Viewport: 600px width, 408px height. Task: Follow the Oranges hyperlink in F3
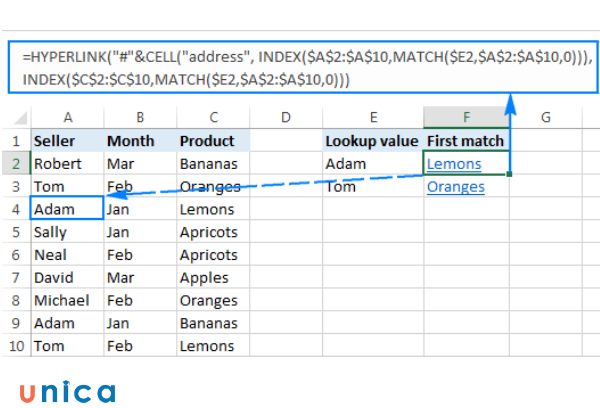click(x=455, y=187)
